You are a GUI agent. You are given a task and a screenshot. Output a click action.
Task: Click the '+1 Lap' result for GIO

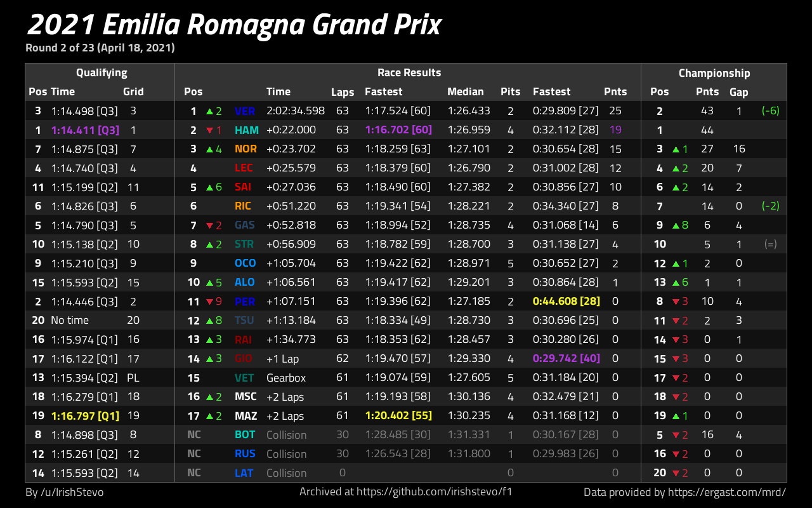click(x=283, y=359)
